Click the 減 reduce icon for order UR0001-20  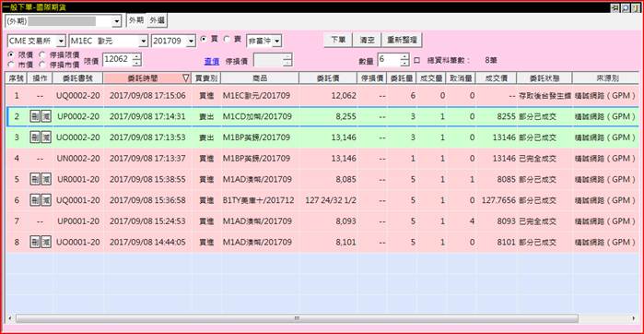46,179
